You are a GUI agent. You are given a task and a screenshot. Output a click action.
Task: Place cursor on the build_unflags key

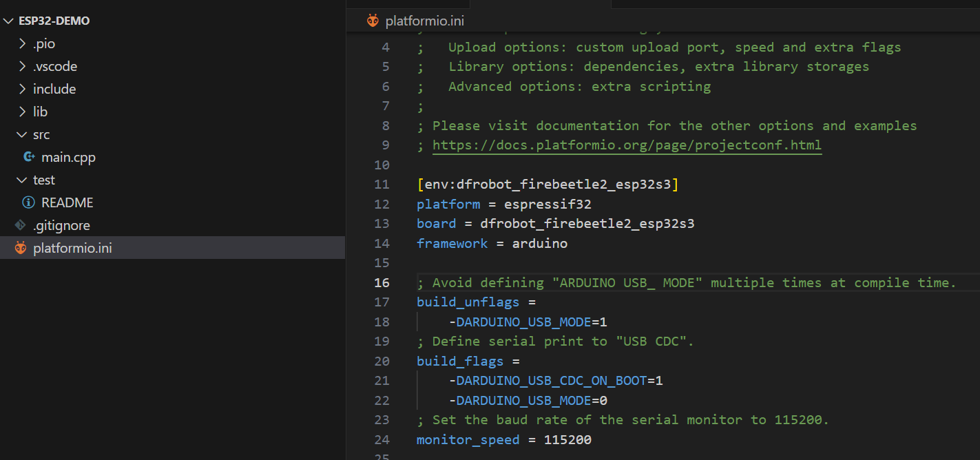coord(468,302)
